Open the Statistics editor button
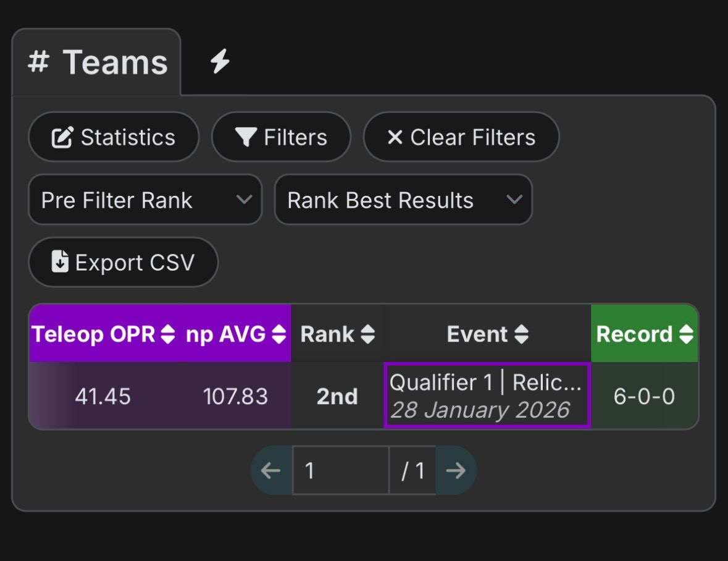 [114, 137]
